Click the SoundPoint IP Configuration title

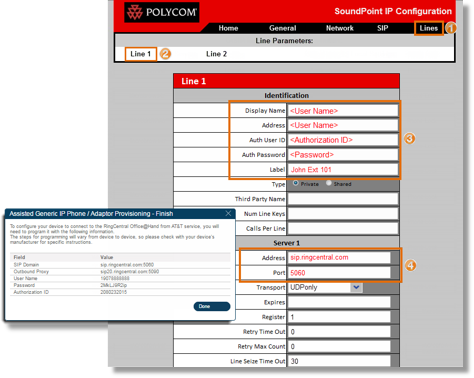(393, 11)
